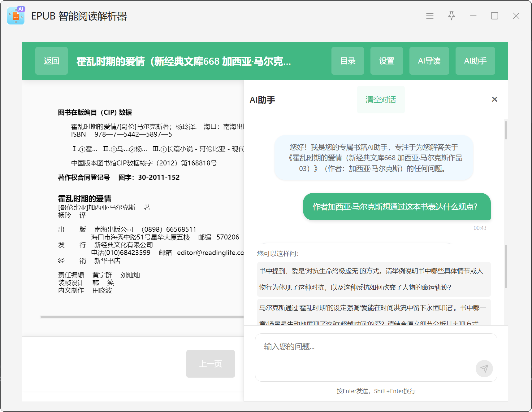
Task: Pin the window on top
Action: pos(452,16)
